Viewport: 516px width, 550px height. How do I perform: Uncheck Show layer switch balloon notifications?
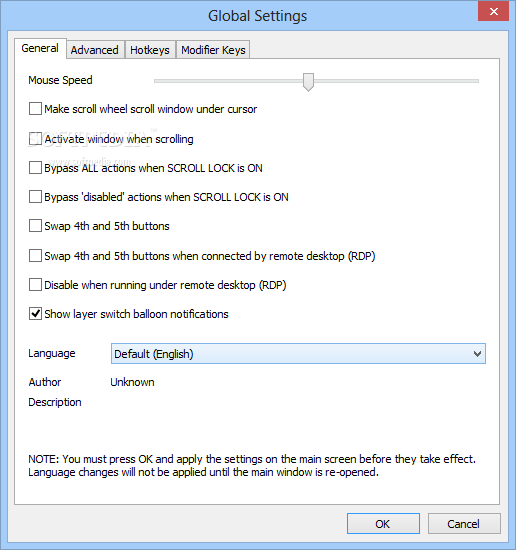click(35, 314)
